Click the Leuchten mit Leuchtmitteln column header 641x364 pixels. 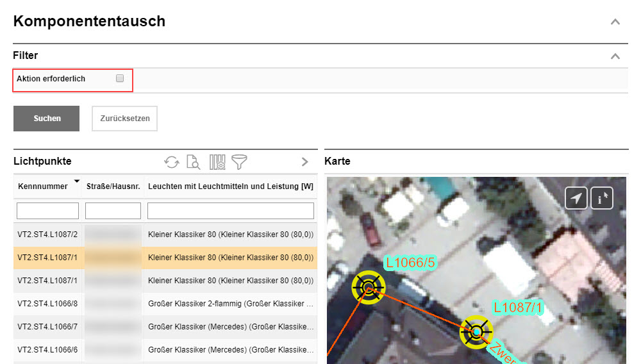click(x=231, y=186)
